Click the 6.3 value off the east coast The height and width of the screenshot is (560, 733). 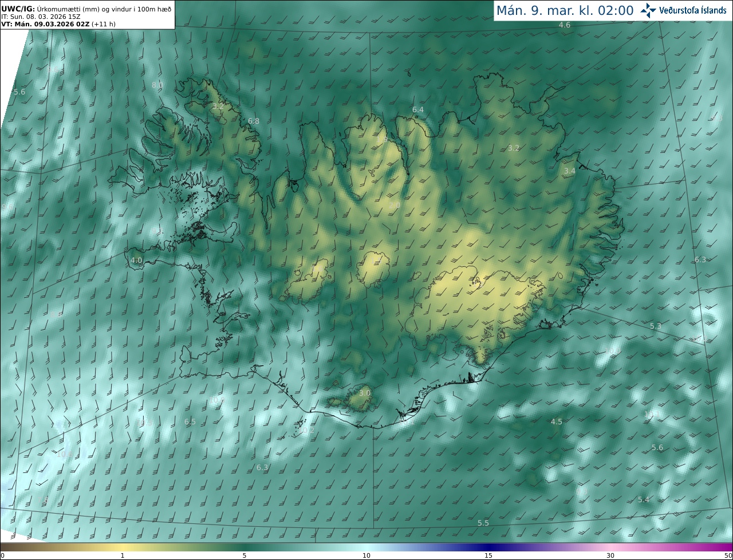point(700,260)
